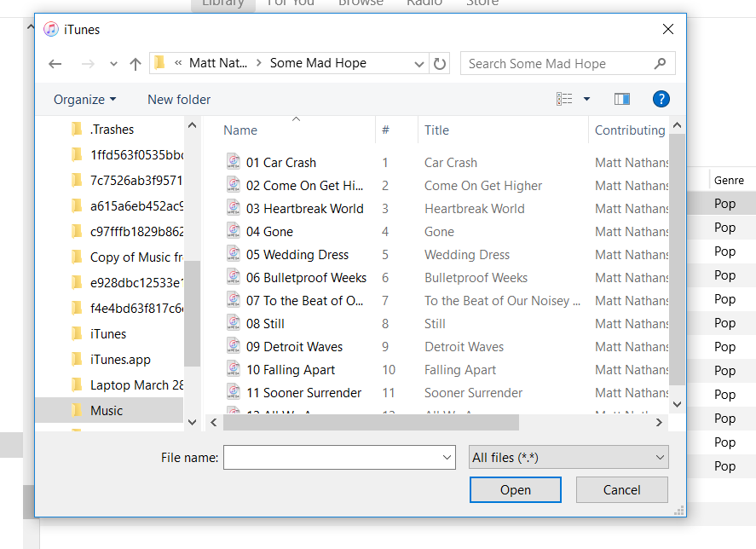Sort by the Title column header
The image size is (756, 549).
coord(436,130)
